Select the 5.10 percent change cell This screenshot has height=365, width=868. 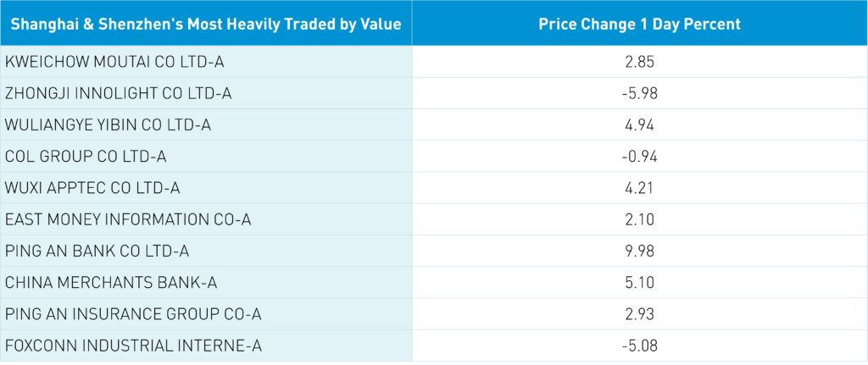[639, 283]
